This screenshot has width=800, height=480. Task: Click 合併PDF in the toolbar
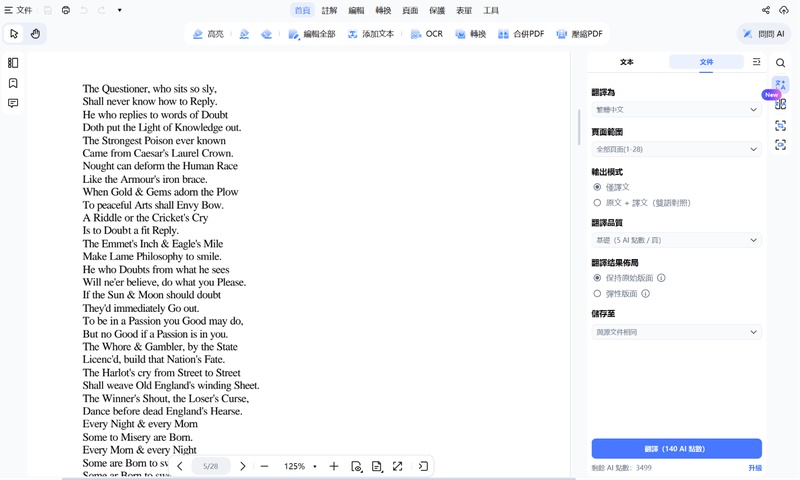521,34
